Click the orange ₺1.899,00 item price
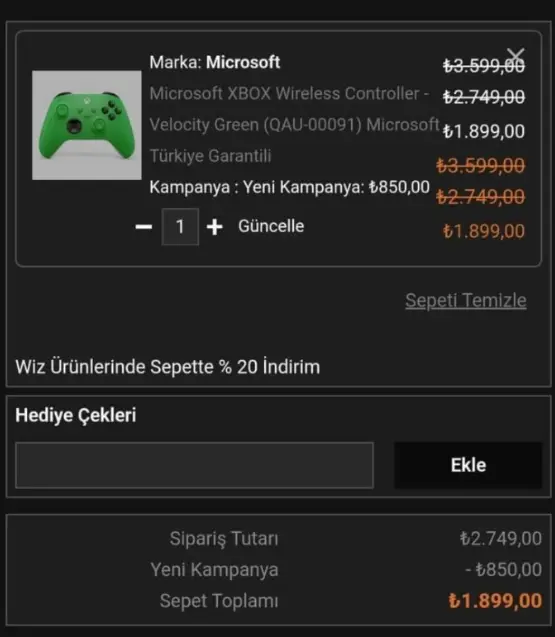This screenshot has height=637, width=555. tap(483, 231)
